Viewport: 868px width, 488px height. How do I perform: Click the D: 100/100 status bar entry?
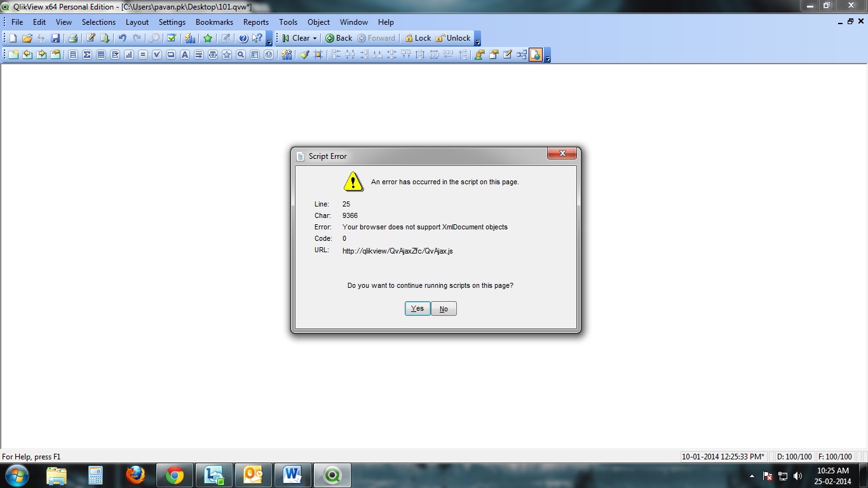coord(794,456)
